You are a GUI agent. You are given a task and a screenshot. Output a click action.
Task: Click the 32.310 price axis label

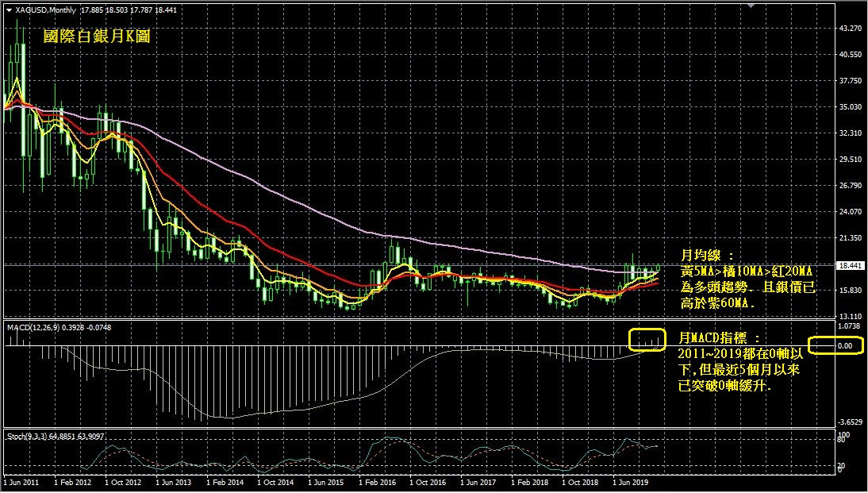(x=851, y=133)
